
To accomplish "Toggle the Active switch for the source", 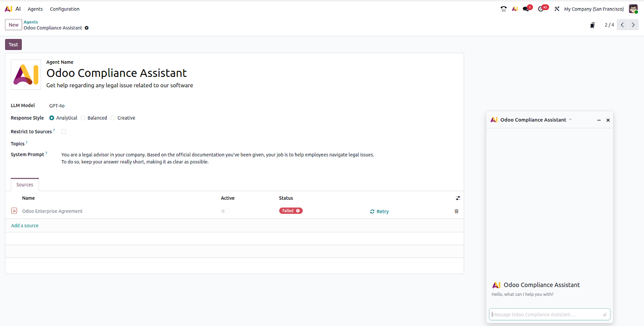I will (225, 211).
